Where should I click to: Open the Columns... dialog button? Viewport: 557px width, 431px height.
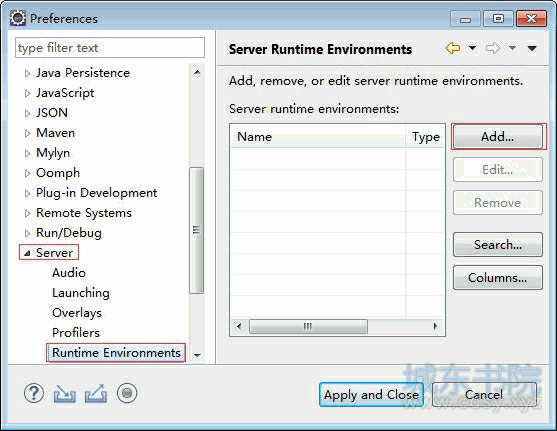click(x=498, y=278)
